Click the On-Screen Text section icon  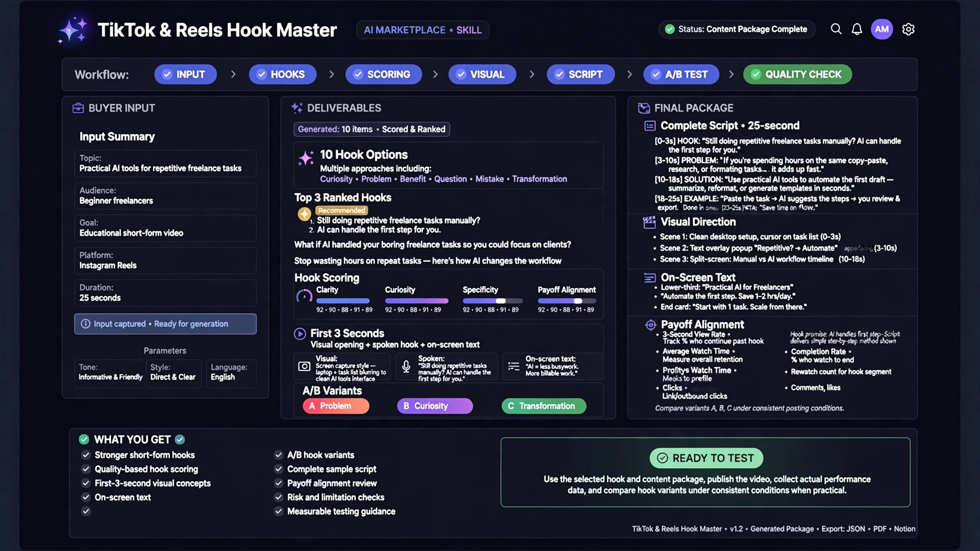(650, 277)
